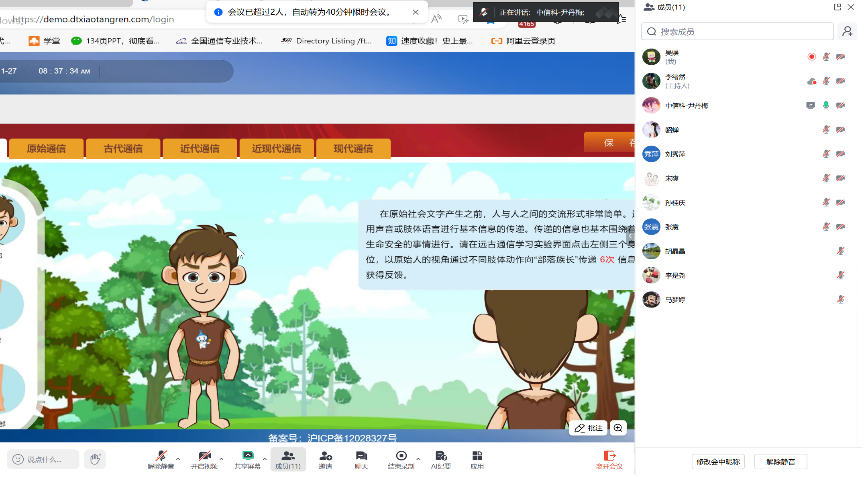Click the 修改会中昵称 button

[718, 462]
